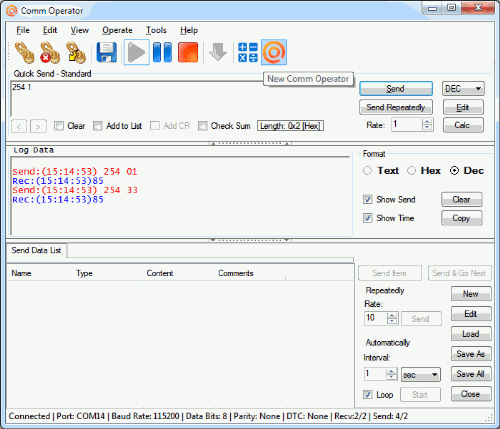
Task: Open the View menu
Action: point(80,30)
